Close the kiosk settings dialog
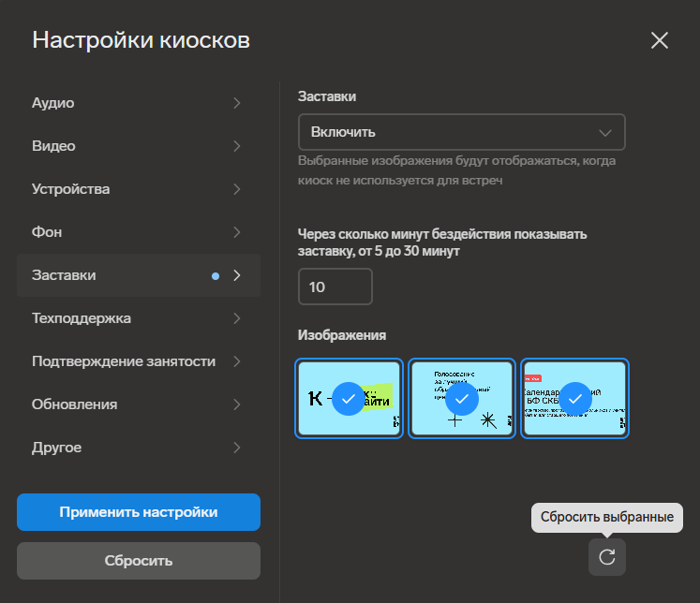Viewport: 700px width, 603px height. pos(660,40)
